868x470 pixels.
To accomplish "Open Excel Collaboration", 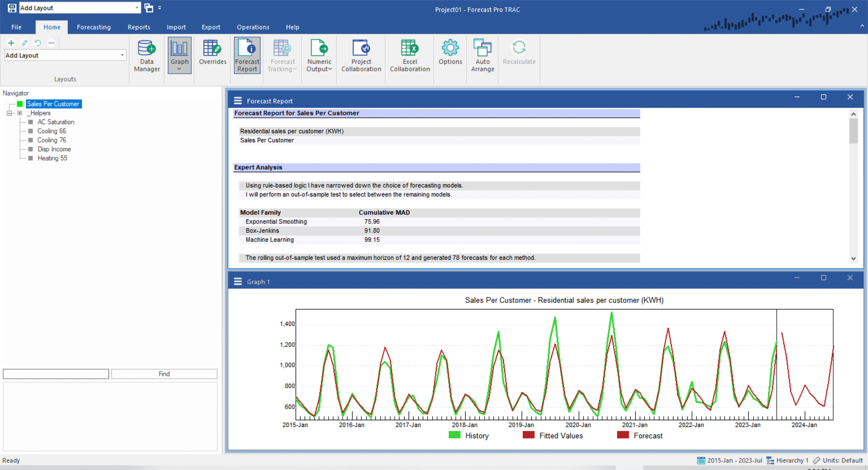I will 410,56.
